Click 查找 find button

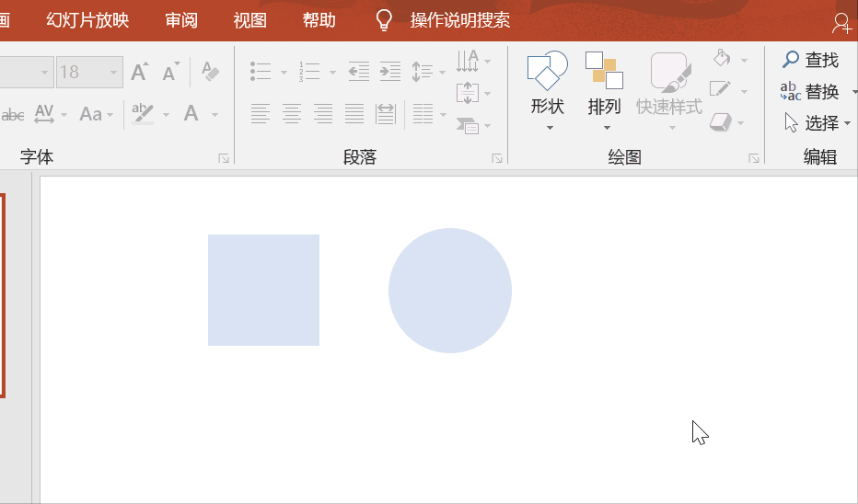click(810, 60)
